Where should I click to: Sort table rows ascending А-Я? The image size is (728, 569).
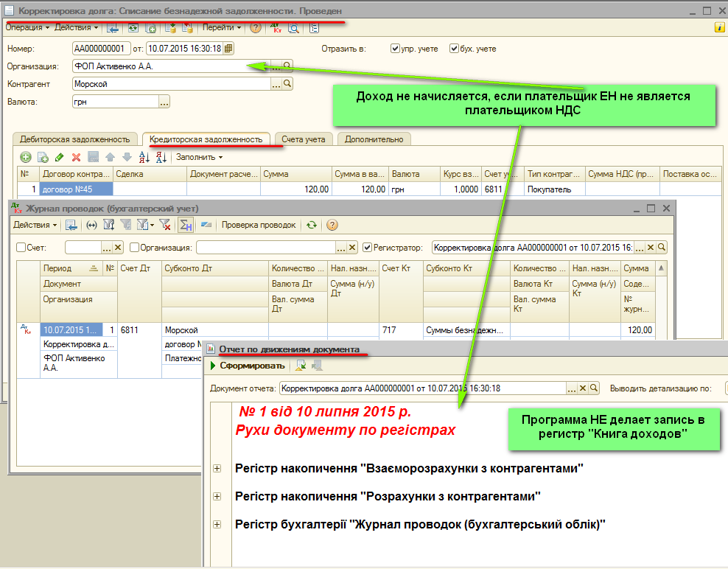coord(144,158)
